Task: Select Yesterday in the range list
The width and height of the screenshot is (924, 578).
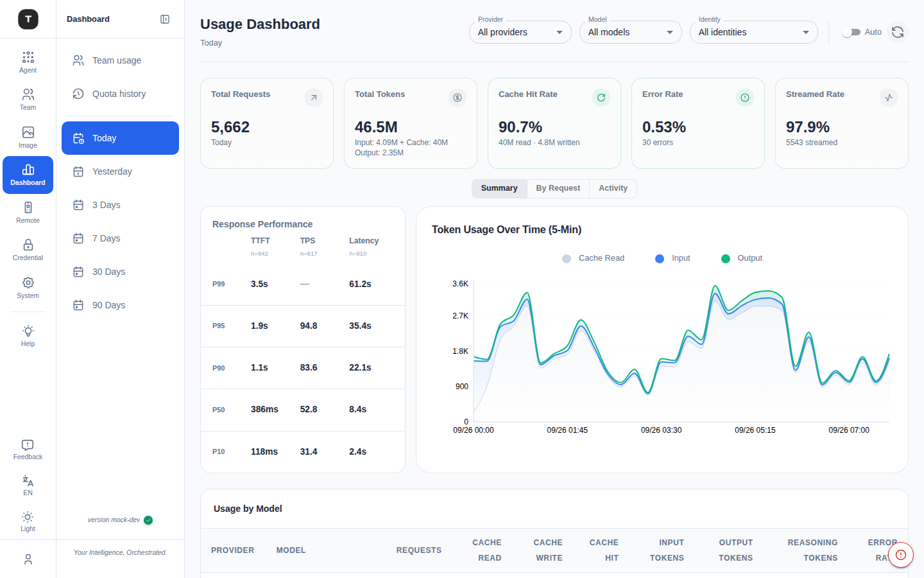Action: coord(120,171)
